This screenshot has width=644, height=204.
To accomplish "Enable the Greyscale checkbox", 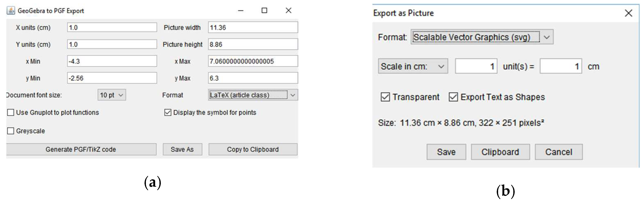I will [x=11, y=131].
